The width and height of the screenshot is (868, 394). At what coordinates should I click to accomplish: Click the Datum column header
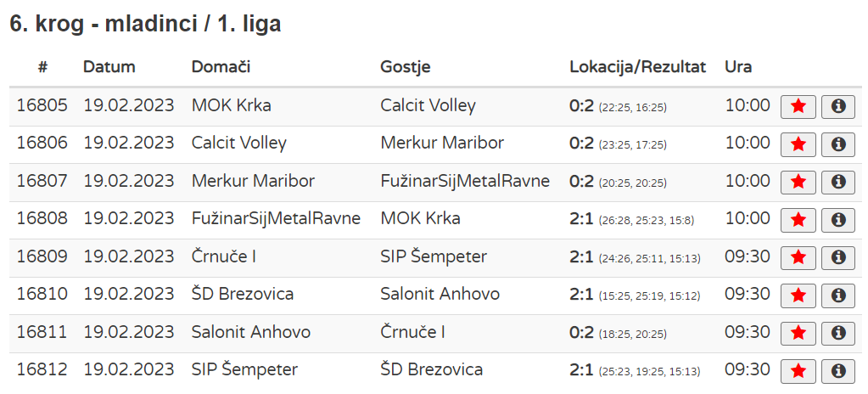[109, 67]
